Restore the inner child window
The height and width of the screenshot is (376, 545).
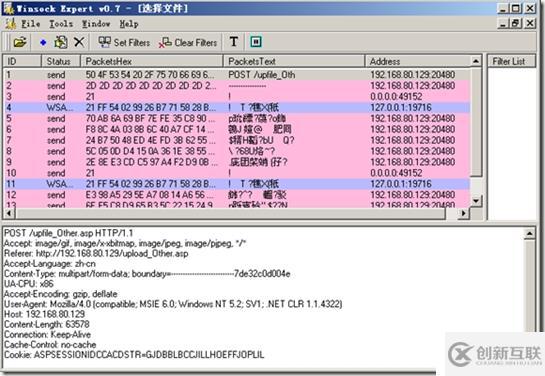516,23
